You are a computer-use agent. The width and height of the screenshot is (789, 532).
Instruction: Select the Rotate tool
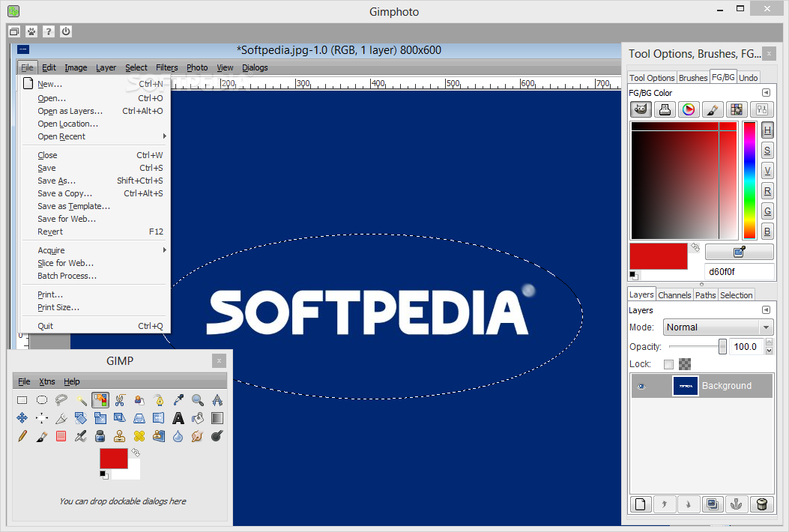pyautogui.click(x=80, y=418)
